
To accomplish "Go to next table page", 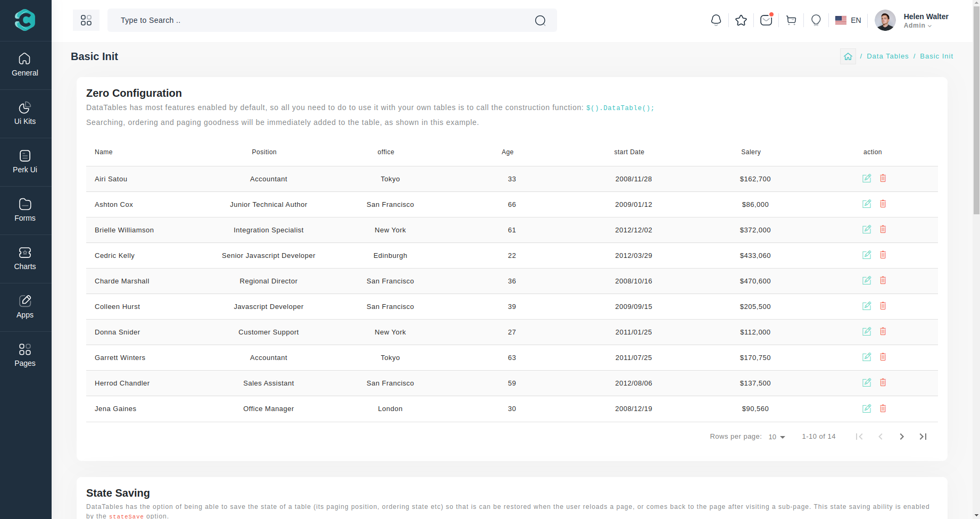I will pos(902,437).
